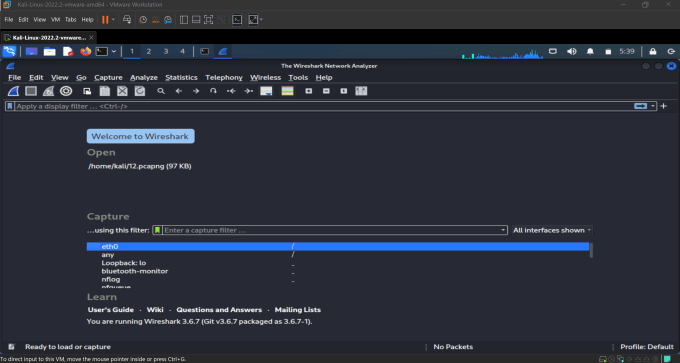The height and width of the screenshot is (363, 680).
Task: Go forward in packet history arrow
Action: [x=196, y=91]
